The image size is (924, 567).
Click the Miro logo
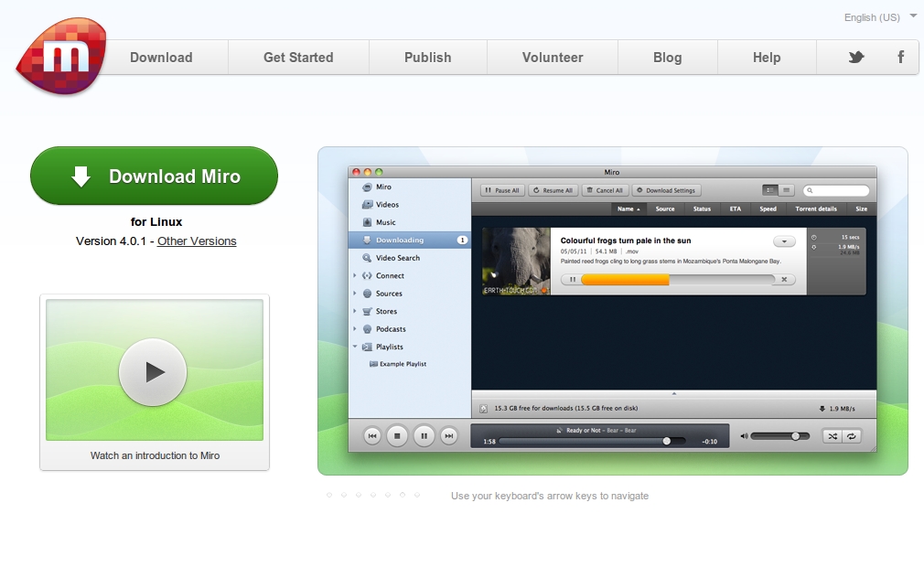coord(61,57)
